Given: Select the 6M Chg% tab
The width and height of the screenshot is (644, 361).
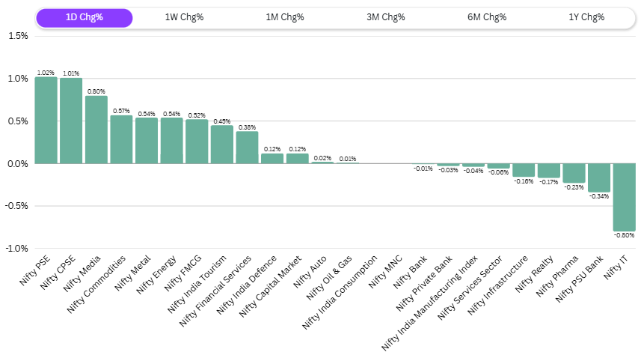Looking at the screenshot, I should pos(487,17).
